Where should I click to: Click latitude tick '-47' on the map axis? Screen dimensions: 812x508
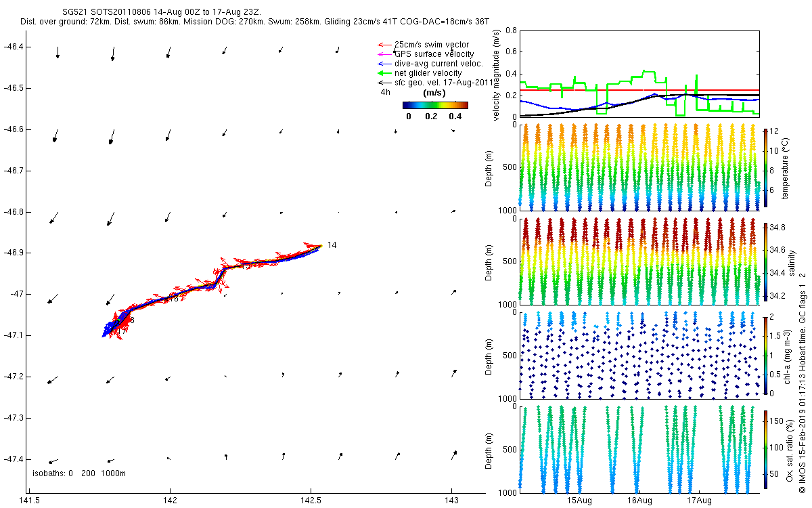click(x=18, y=294)
